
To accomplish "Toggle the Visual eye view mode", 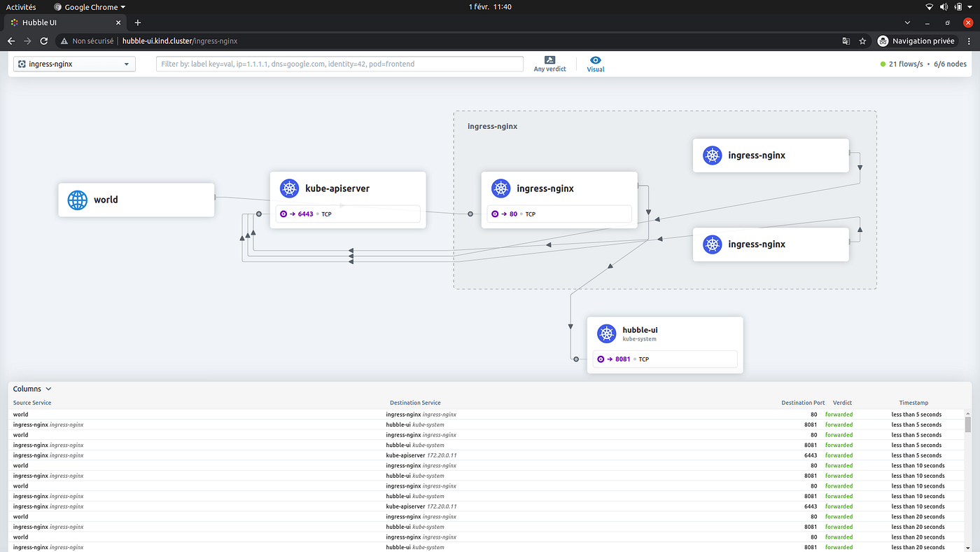I will (595, 60).
